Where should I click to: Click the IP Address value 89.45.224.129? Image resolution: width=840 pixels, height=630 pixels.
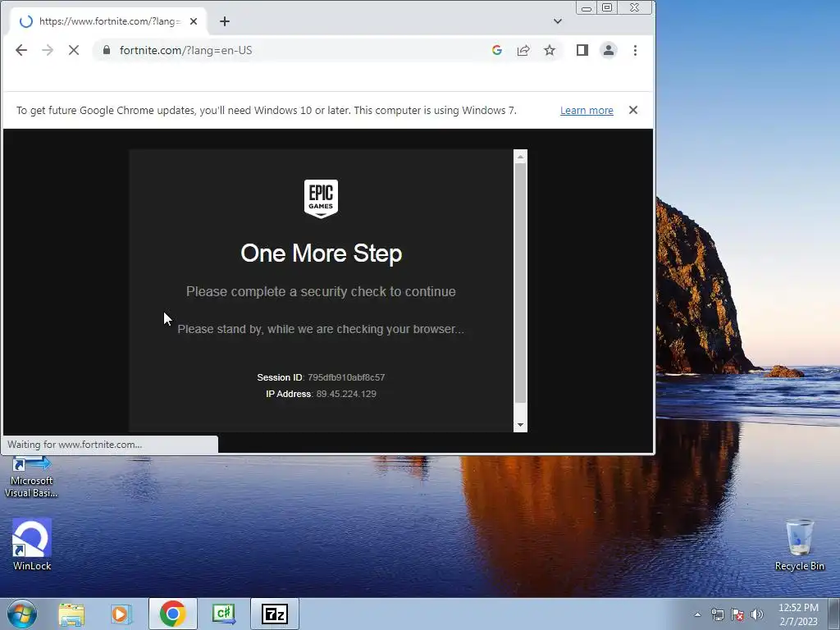point(346,394)
